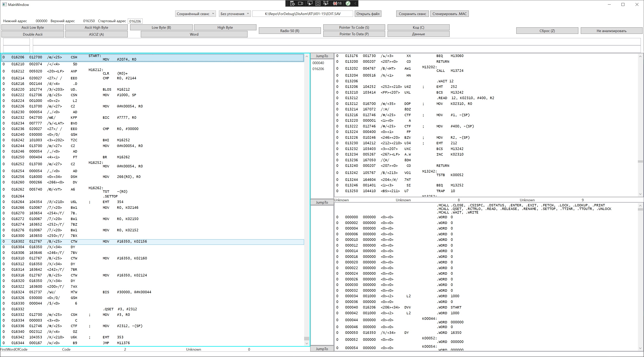Click the Pointer To Code (S) button
The height and width of the screenshot is (357, 644).
(x=354, y=28)
